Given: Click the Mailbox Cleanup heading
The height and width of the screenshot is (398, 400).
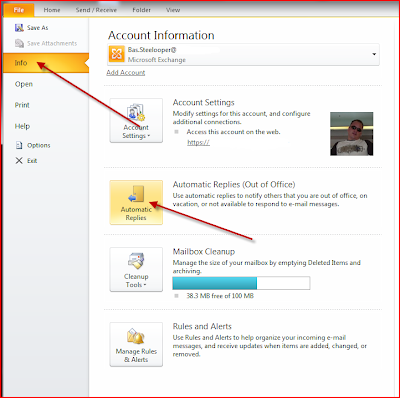Looking at the screenshot, I should (x=204, y=252).
